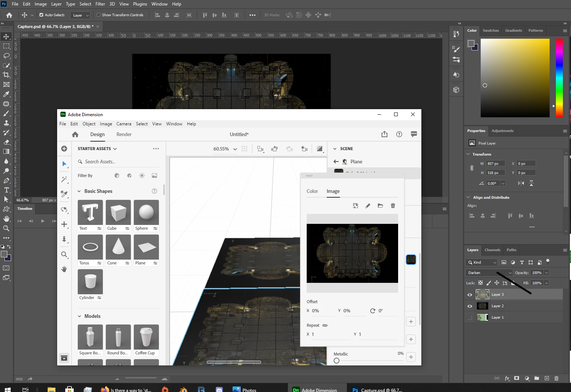This screenshot has height=392, width=571.
Task: Open the Opacity value dropdown arrow
Action: pyautogui.click(x=546, y=273)
